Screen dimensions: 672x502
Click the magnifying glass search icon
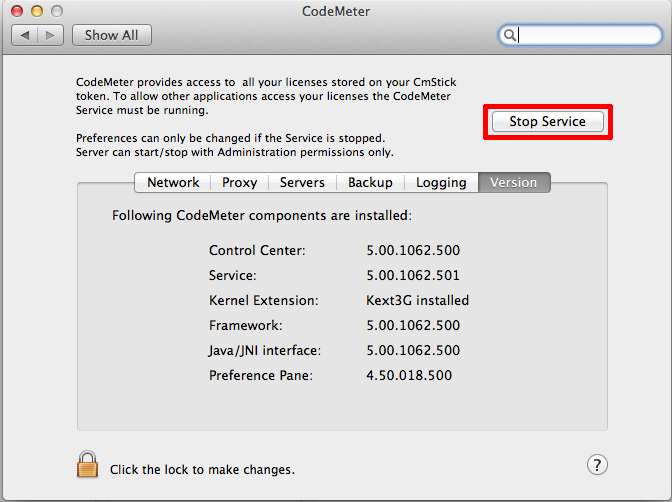(509, 35)
